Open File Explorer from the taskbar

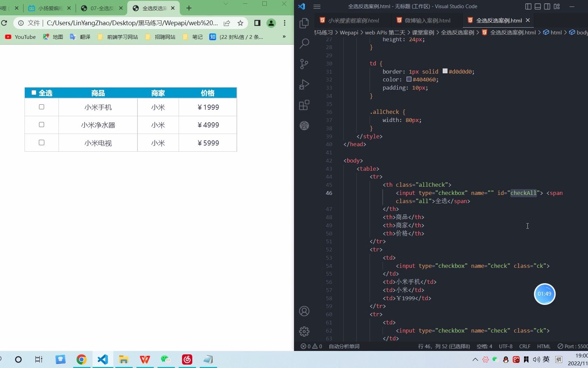click(x=124, y=359)
